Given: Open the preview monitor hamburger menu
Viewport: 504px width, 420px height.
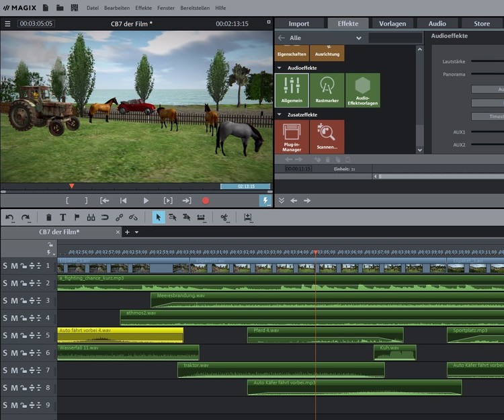Looking at the screenshot, I should (7, 24).
